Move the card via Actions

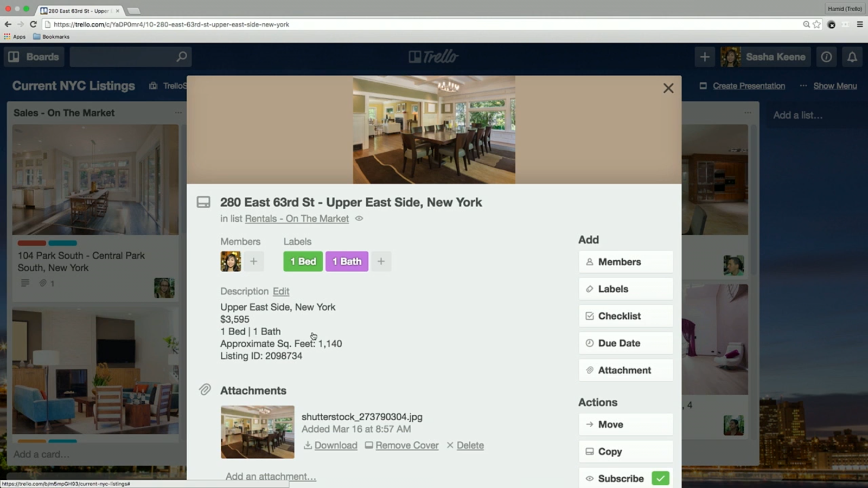626,425
